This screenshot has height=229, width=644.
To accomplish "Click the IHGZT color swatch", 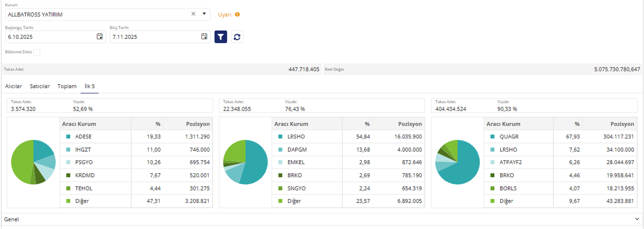I will (68, 150).
